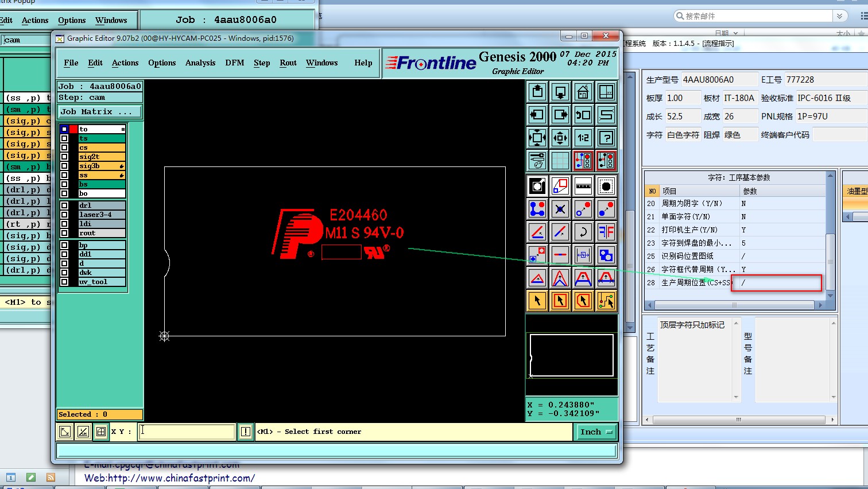Toggle display checkbox for bs layer

tap(64, 184)
